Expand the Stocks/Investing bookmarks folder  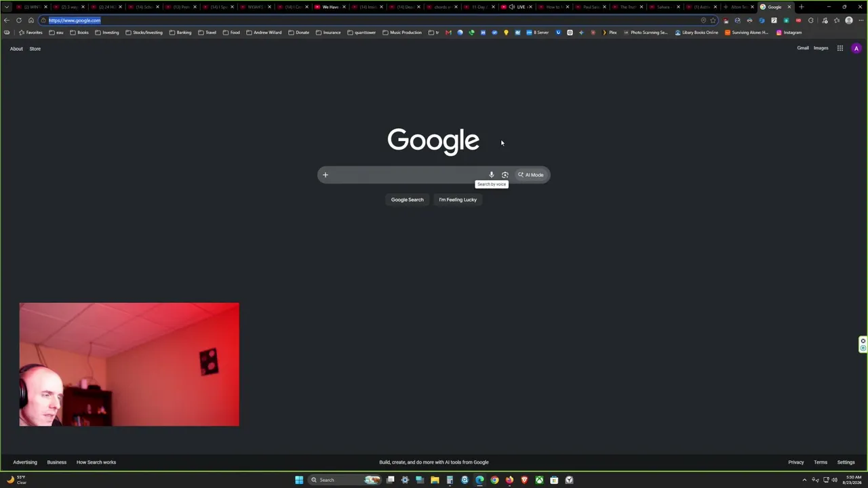tap(144, 33)
